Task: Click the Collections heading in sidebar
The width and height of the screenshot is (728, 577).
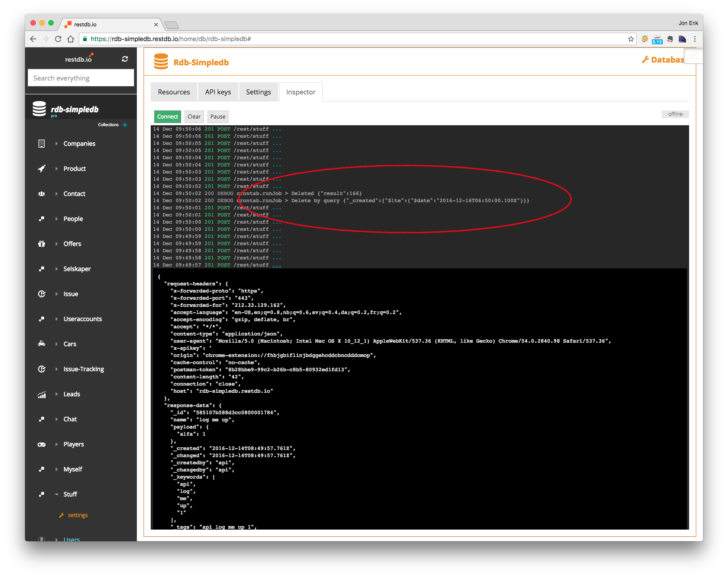Action: pyautogui.click(x=108, y=125)
